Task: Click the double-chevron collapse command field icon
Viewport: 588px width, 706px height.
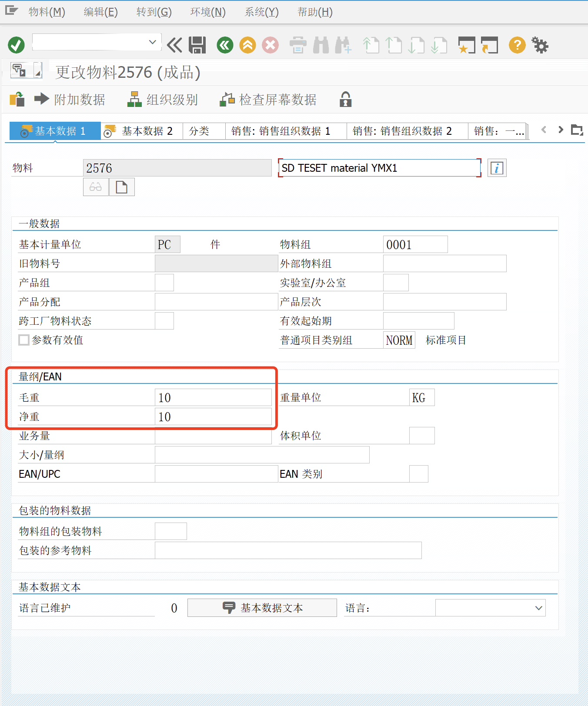Action: [175, 45]
